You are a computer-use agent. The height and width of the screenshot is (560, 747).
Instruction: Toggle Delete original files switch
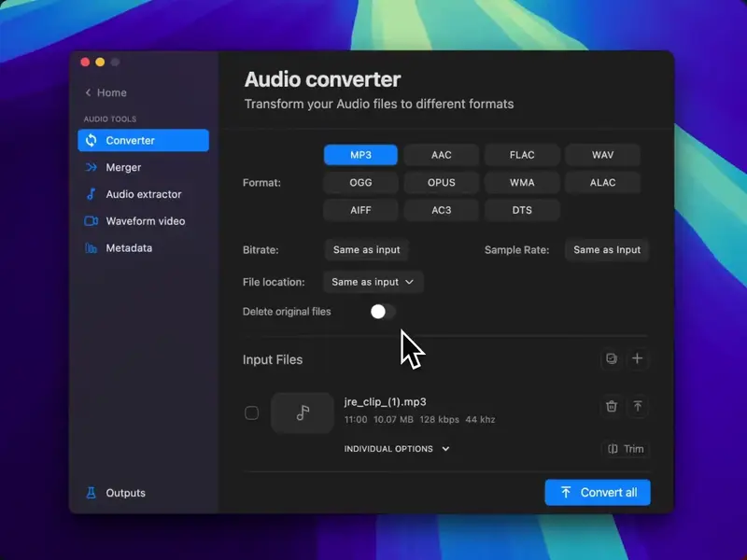[383, 312]
